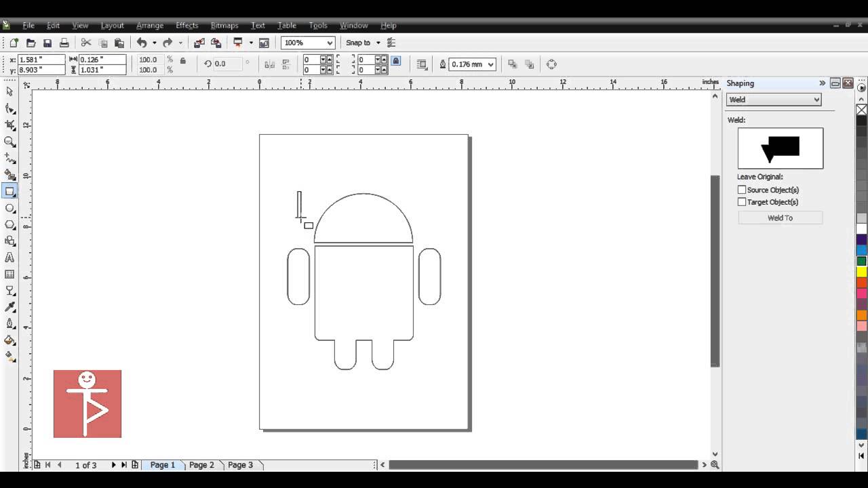This screenshot has height=488, width=868.
Task: Click the horizontal scrollbar
Action: tap(543, 465)
